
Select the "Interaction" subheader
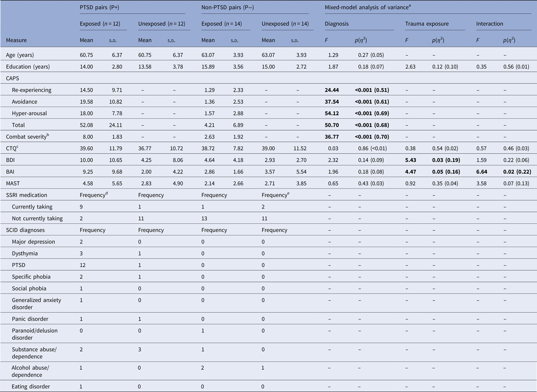490,24
